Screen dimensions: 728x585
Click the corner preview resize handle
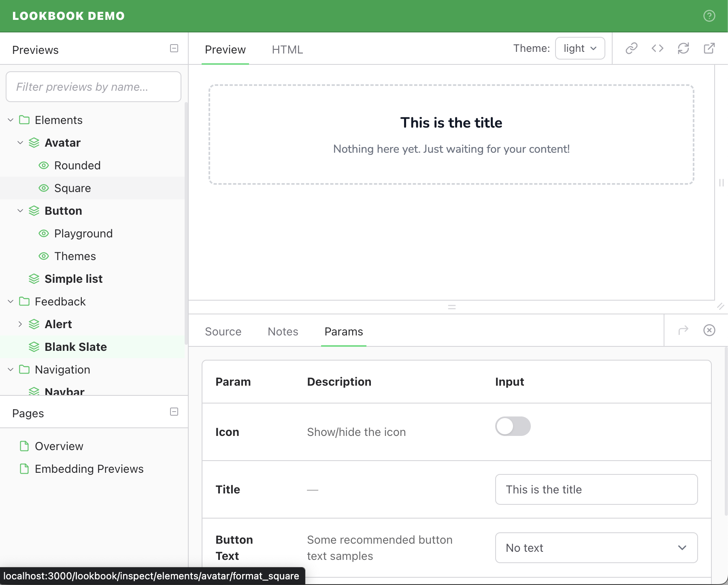coord(721,306)
